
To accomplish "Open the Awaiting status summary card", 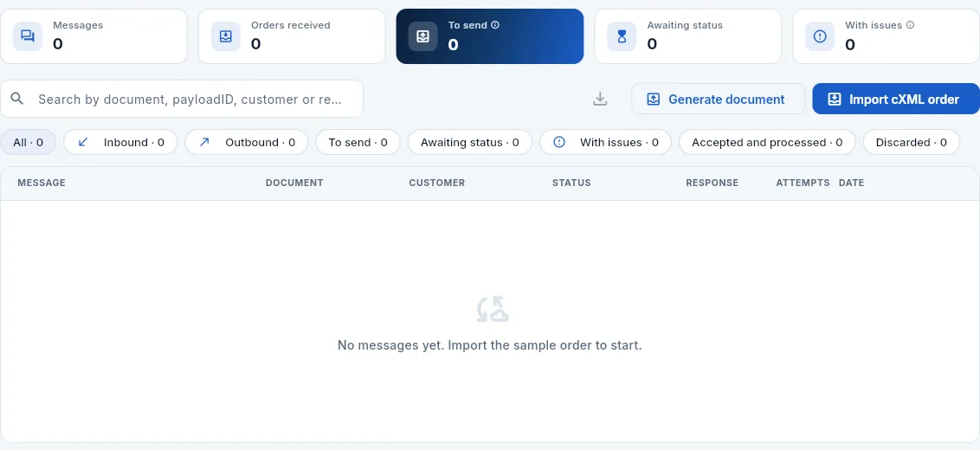I will tap(688, 36).
